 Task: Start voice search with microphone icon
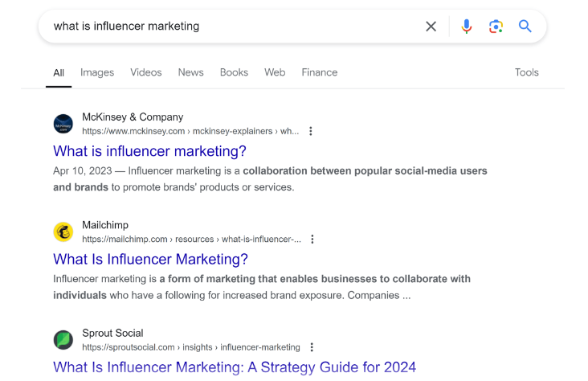point(466,27)
